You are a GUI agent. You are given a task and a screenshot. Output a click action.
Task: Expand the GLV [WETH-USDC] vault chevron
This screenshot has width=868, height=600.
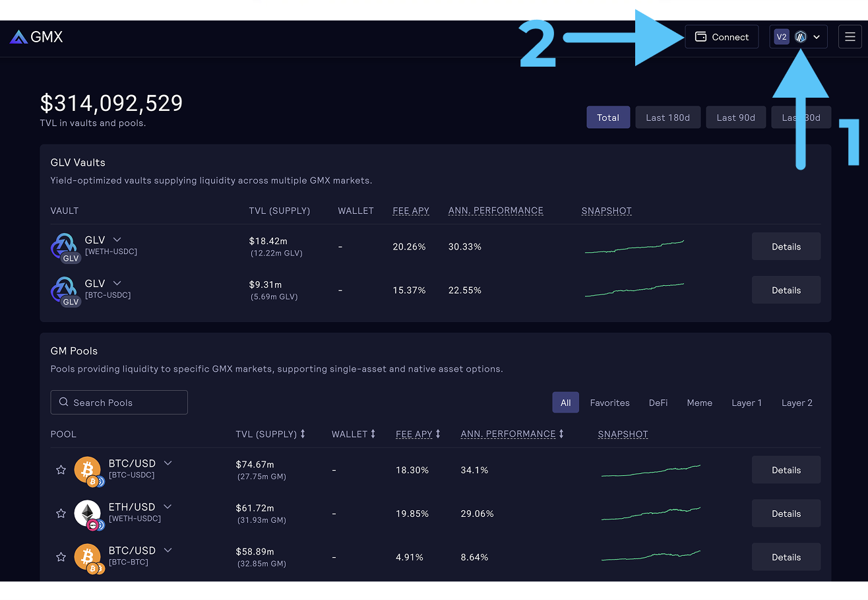(x=117, y=240)
